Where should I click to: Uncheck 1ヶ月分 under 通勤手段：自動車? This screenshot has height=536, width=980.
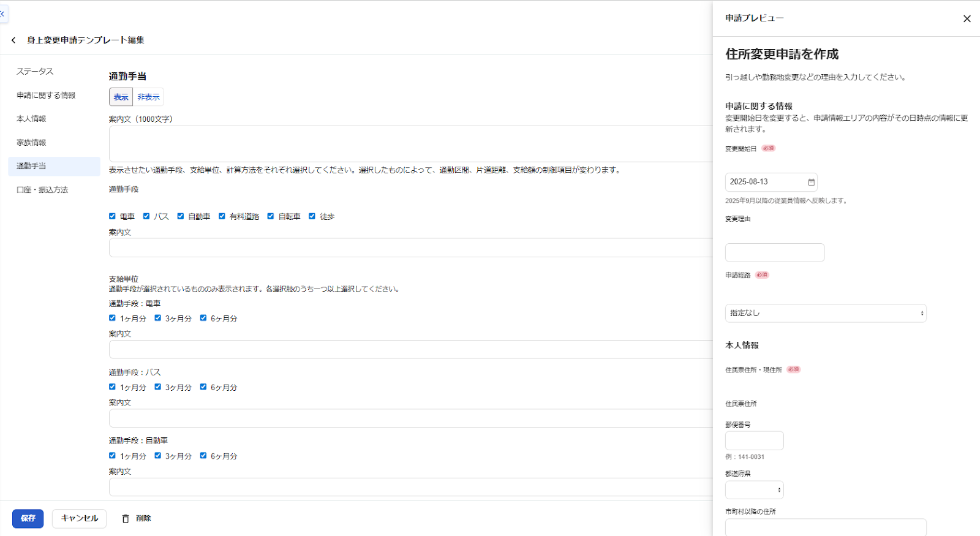coord(112,456)
